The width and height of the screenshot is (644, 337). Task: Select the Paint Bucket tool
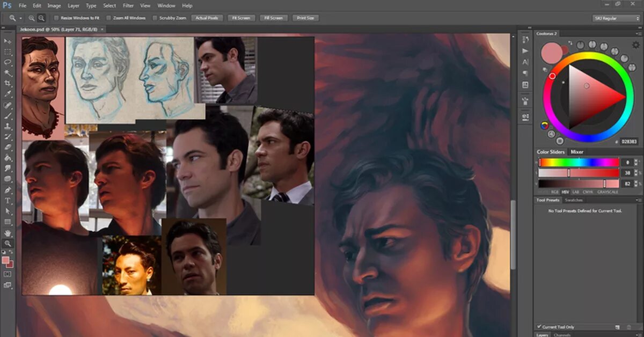coord(8,158)
